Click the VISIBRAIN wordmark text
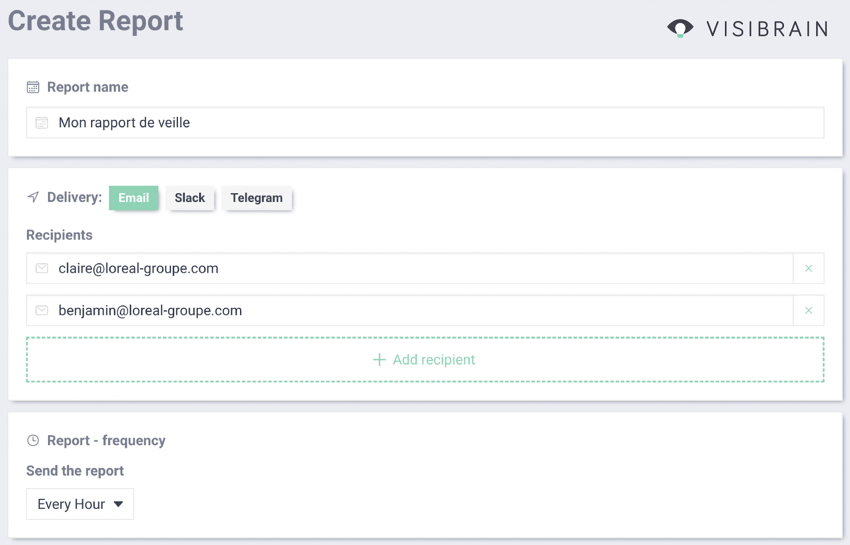850x545 pixels. point(768,29)
